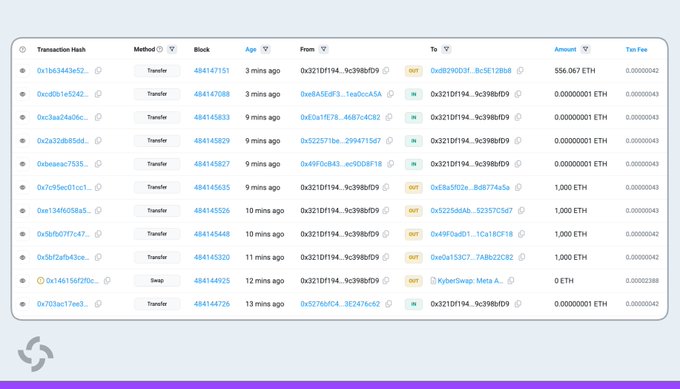This screenshot has width=680, height=389.
Task: Toggle the eye preview for 0x2a32db85dd row
Action: [23, 141]
